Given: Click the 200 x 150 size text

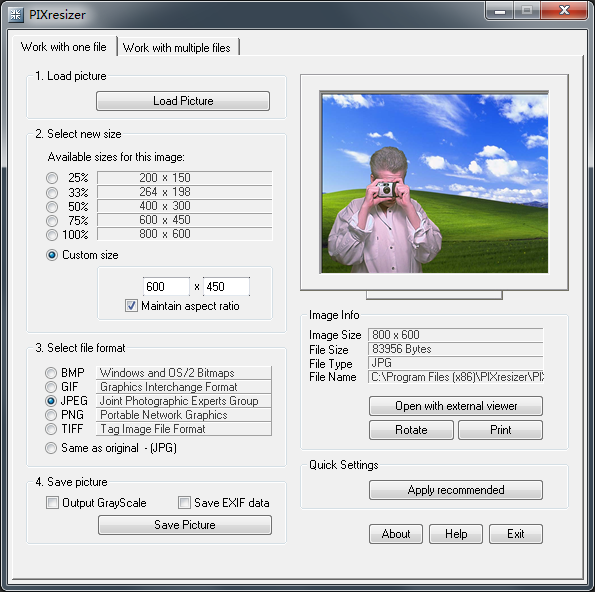Looking at the screenshot, I should [x=165, y=178].
